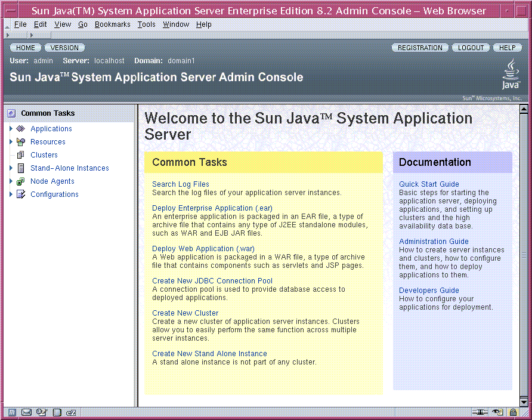The height and width of the screenshot is (420, 532).
Task: Click the VERSION button
Action: point(64,48)
